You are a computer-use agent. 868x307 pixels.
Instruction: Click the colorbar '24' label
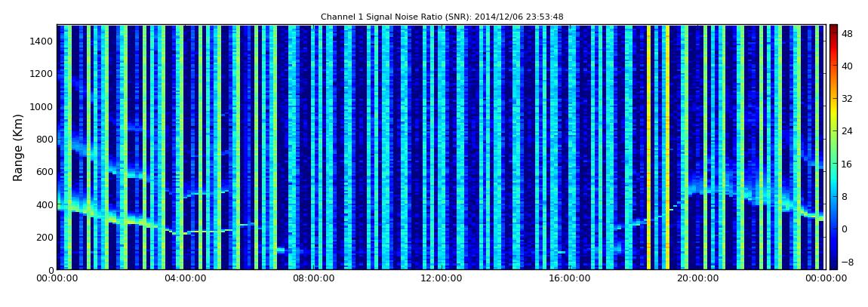point(847,131)
